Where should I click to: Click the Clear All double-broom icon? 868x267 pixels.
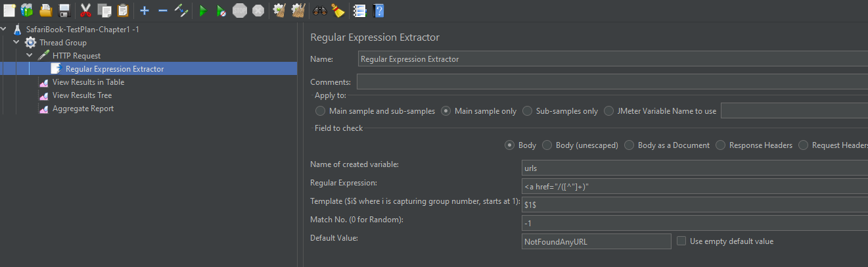pos(298,11)
